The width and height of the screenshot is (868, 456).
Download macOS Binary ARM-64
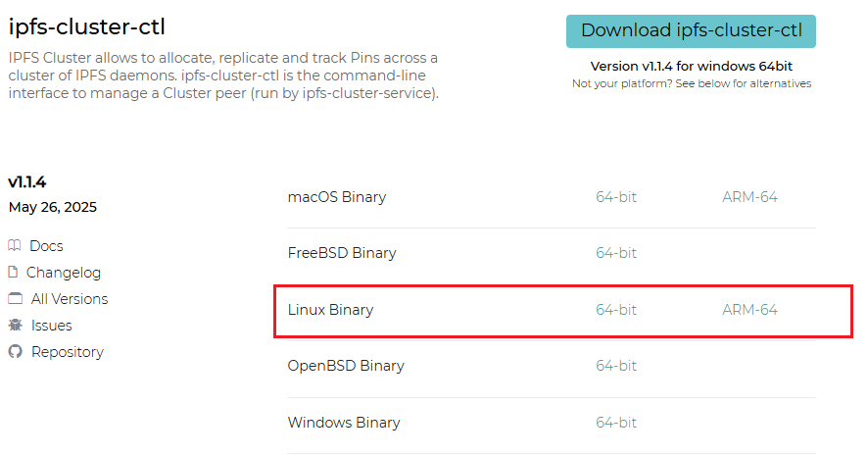749,197
